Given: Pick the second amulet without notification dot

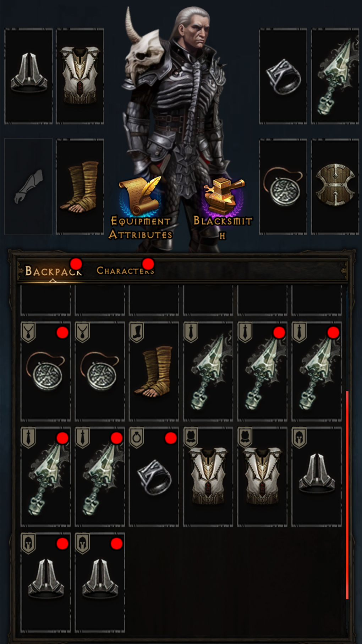Looking at the screenshot, I should 100,371.
